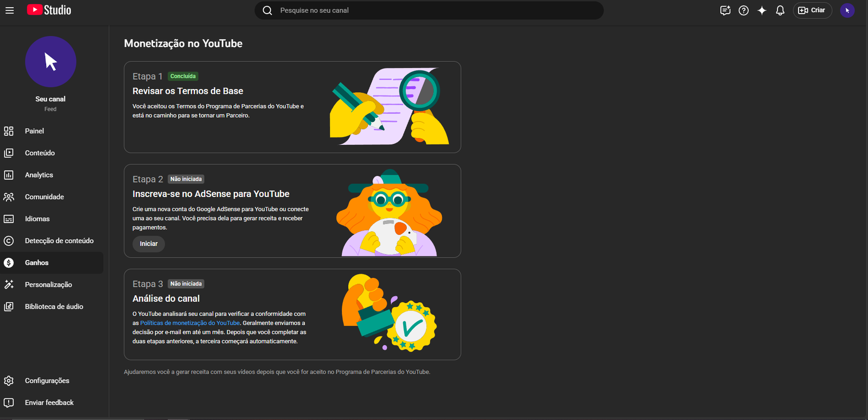Click the Criar button
This screenshot has width=868, height=420.
[x=812, y=10]
